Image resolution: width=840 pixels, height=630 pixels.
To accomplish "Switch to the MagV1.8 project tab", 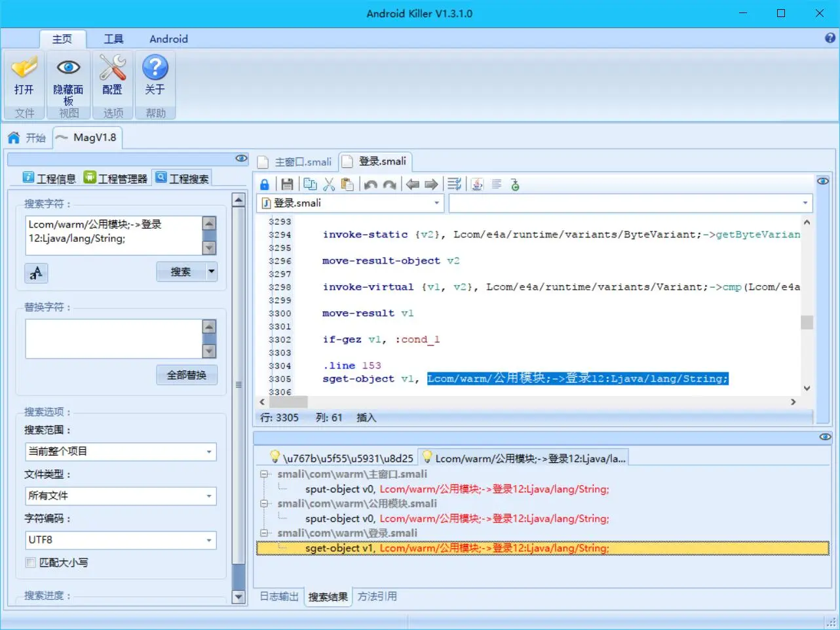I will tap(86, 138).
